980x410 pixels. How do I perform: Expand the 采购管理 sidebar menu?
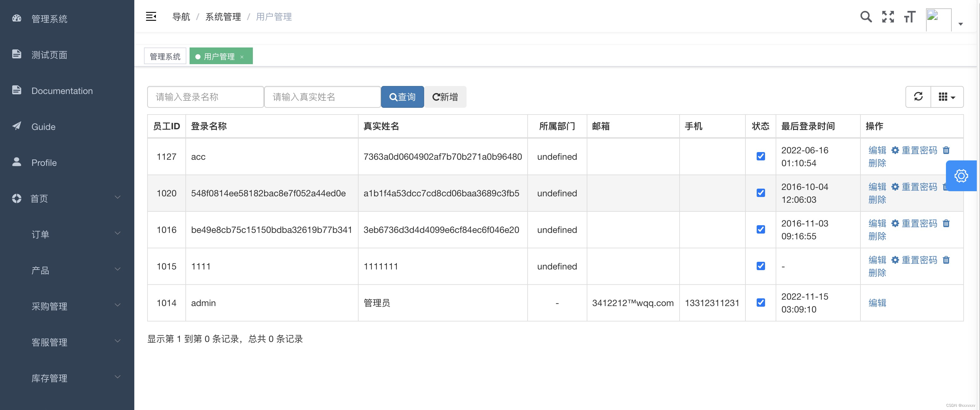(49, 306)
